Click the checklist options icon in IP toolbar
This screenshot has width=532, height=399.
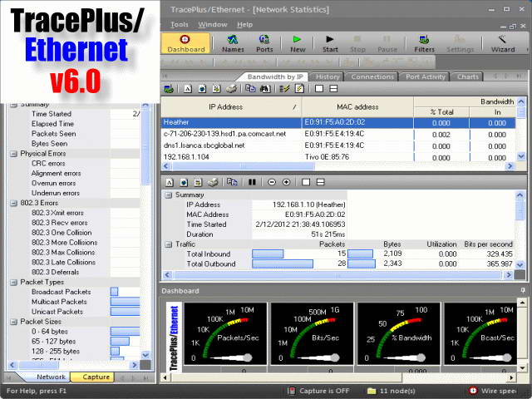[x=284, y=89]
